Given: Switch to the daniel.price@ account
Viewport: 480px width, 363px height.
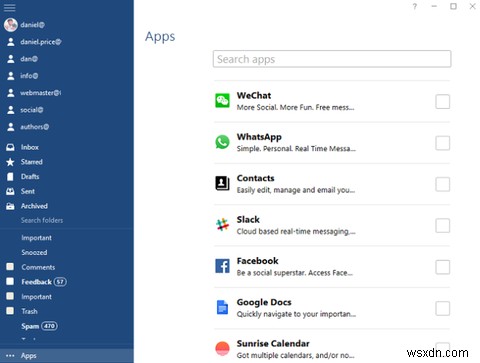Looking at the screenshot, I should coord(41,42).
